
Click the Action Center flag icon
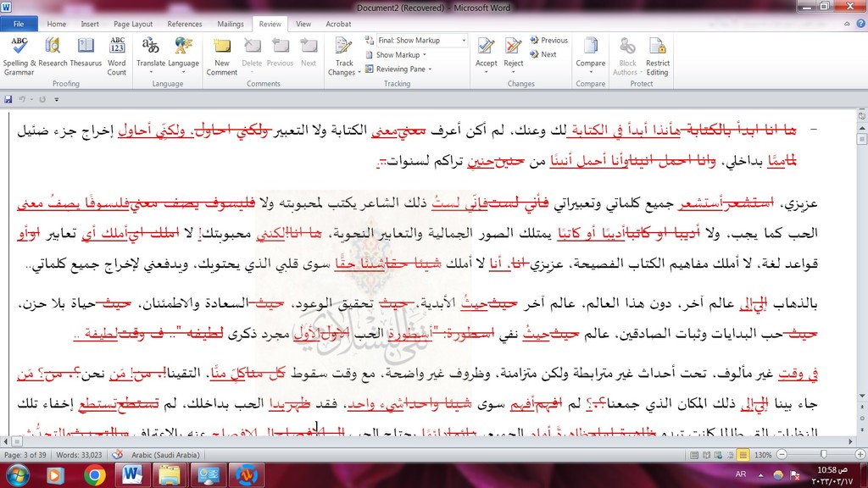[795, 475]
